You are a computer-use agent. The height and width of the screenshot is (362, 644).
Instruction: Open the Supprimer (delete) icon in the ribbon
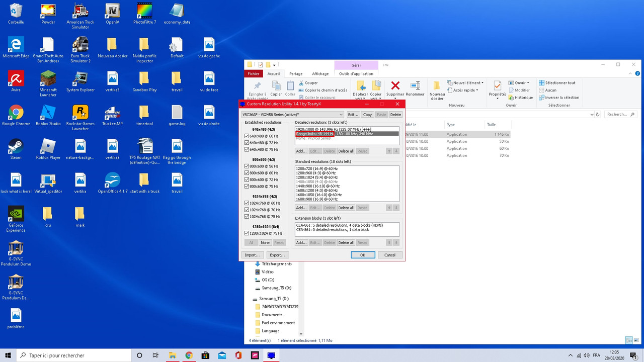pyautogui.click(x=394, y=87)
